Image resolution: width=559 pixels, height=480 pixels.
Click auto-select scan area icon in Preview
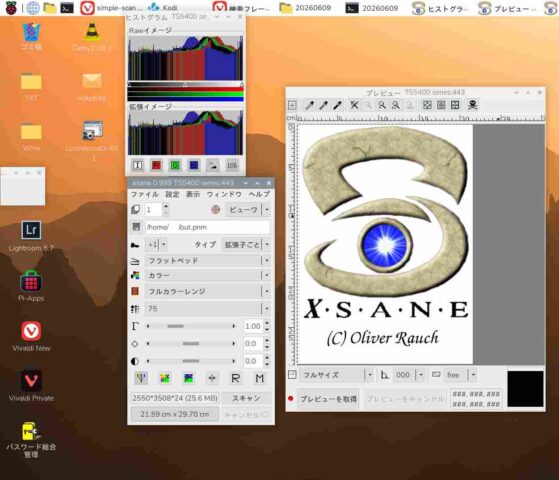(x=427, y=105)
